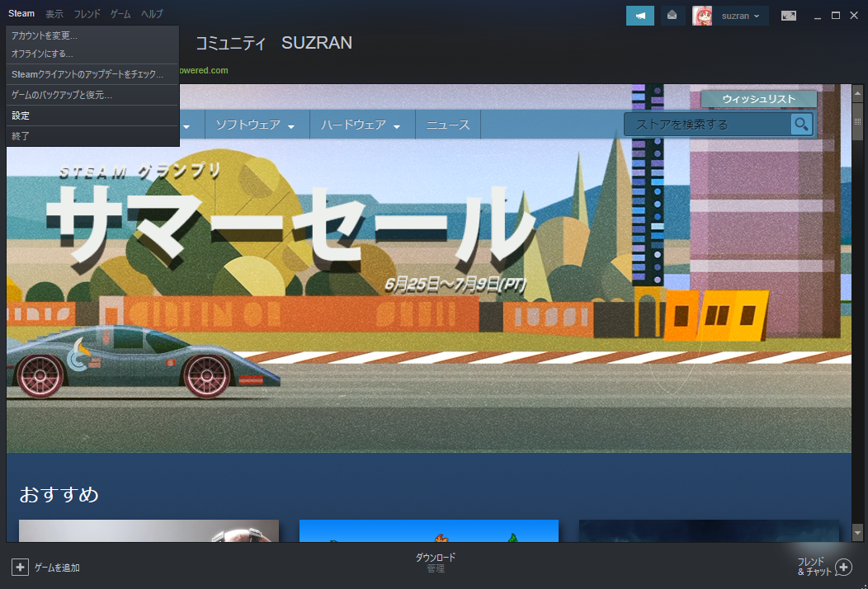Choose オフラインにする... menu entry
Viewport: 868px width, 589px height.
pyautogui.click(x=92, y=54)
